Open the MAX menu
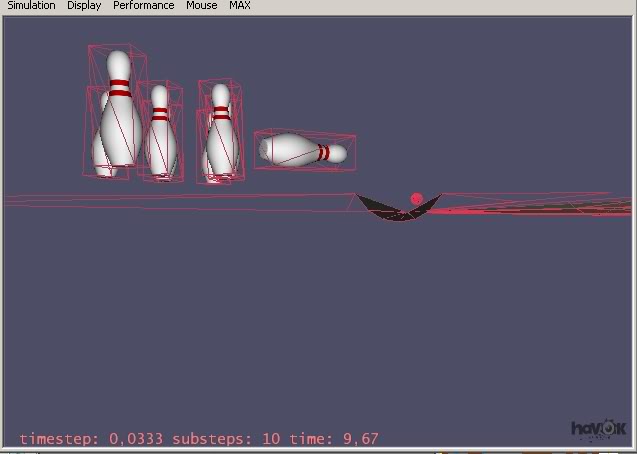The height and width of the screenshot is (454, 637). pos(240,5)
